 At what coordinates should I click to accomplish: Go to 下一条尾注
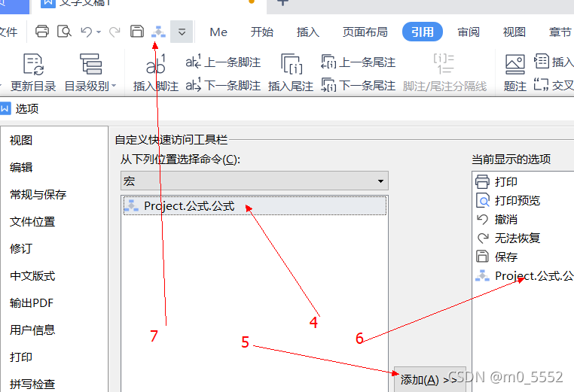358,86
